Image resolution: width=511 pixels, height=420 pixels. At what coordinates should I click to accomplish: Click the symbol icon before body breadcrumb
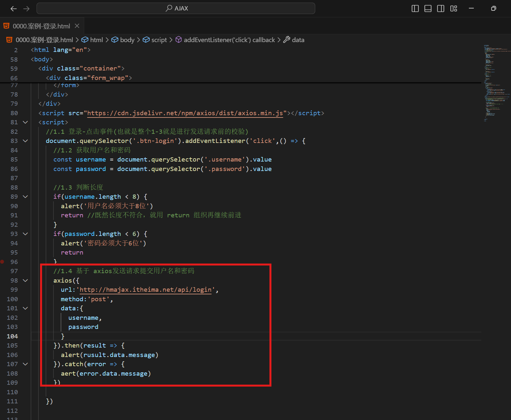click(115, 40)
